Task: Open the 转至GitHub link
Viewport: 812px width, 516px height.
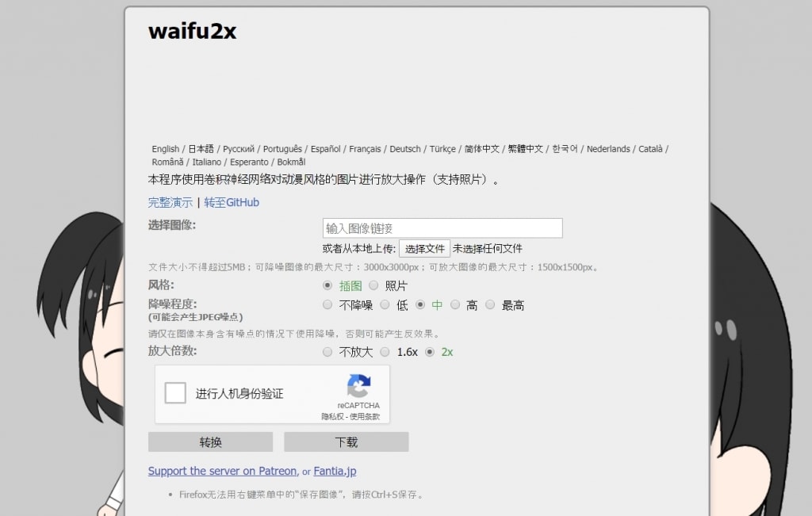Action: click(232, 202)
